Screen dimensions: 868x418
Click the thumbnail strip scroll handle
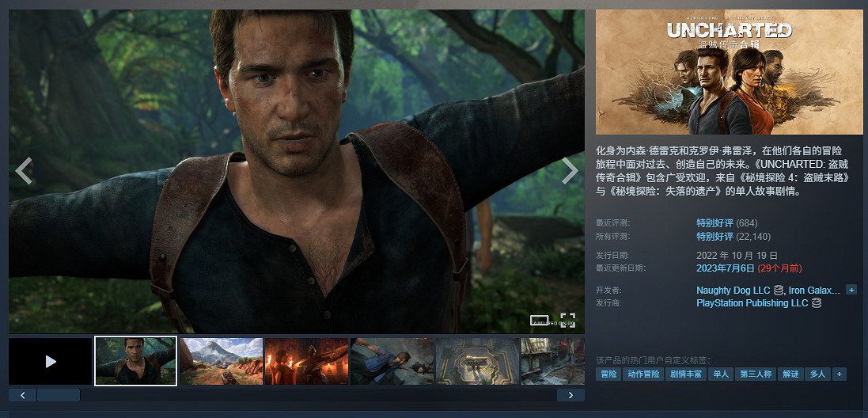[59, 395]
